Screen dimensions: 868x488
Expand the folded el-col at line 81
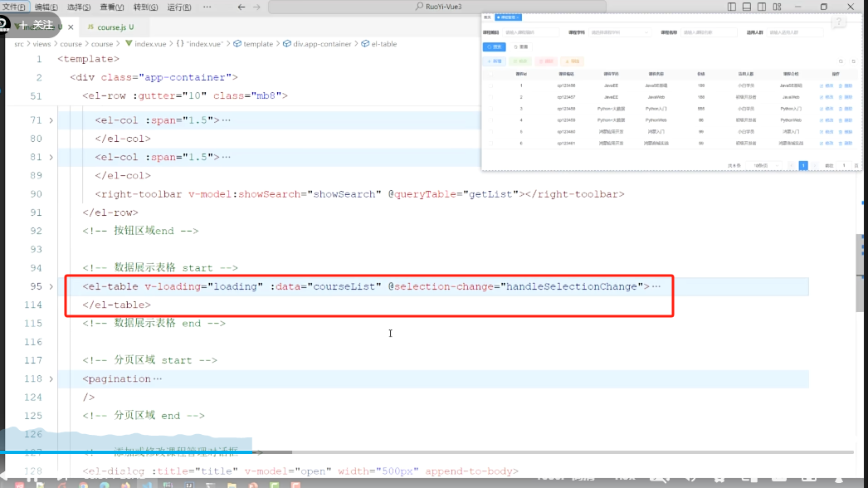[51, 158]
